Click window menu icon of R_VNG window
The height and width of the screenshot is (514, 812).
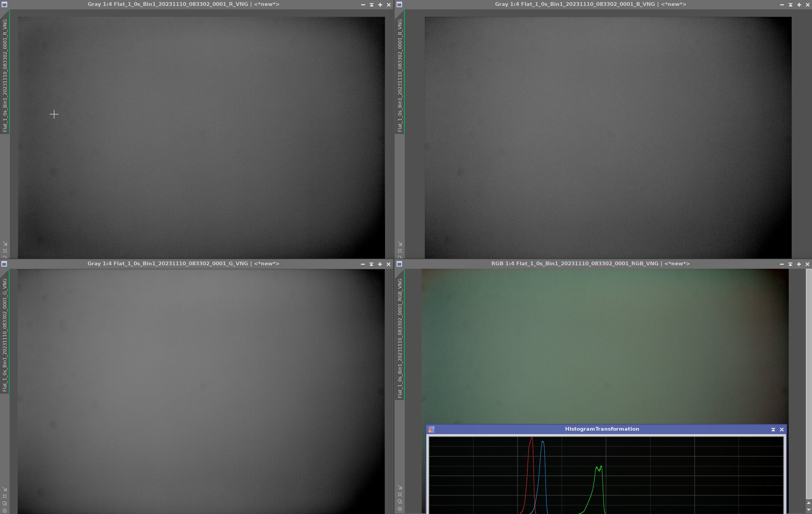[4, 4]
